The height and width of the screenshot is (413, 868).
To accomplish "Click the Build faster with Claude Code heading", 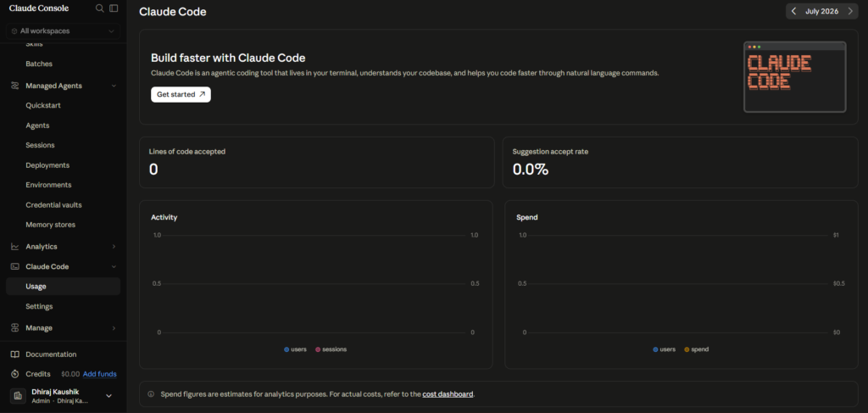I will [228, 58].
